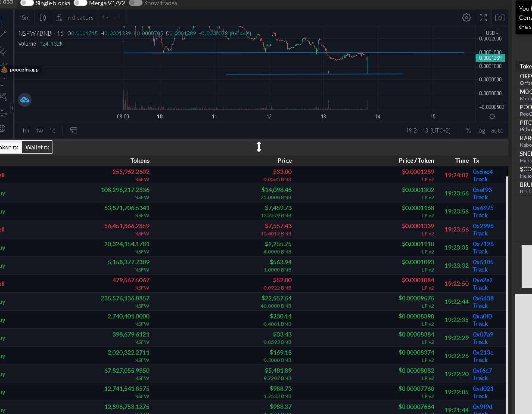Click the TradingView cloud logo
Image resolution: width=532 pixels, height=414 pixels.
[x=25, y=100]
